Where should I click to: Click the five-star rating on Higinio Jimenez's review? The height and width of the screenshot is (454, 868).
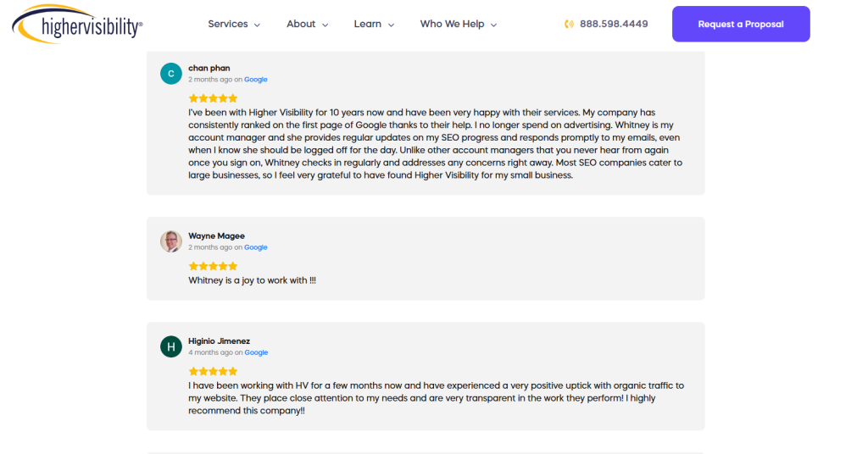(x=213, y=371)
